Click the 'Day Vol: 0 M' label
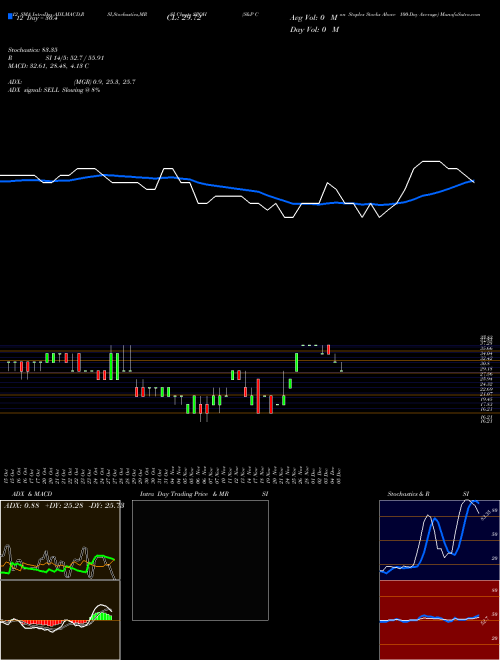Image resolution: width=500 pixels, height=660 pixels. click(314, 29)
